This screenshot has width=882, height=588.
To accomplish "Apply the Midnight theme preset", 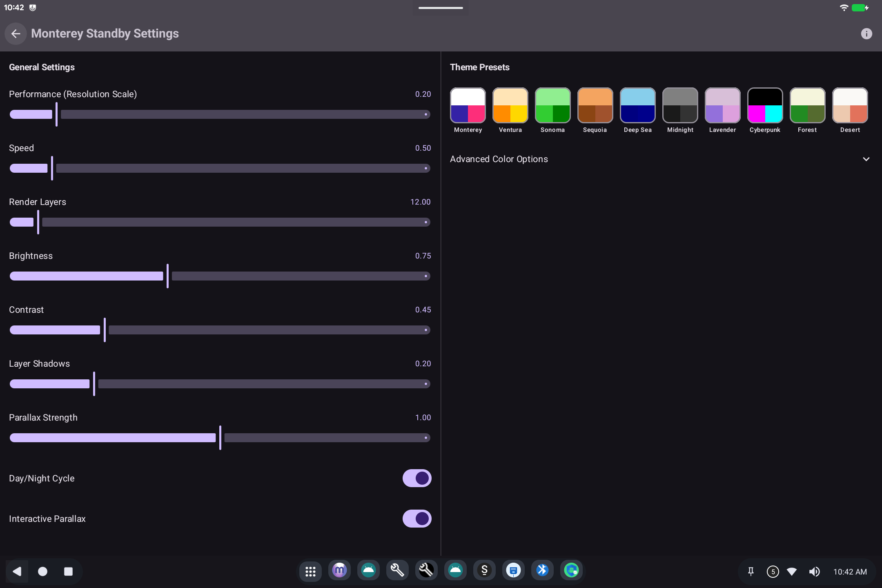I will click(680, 105).
